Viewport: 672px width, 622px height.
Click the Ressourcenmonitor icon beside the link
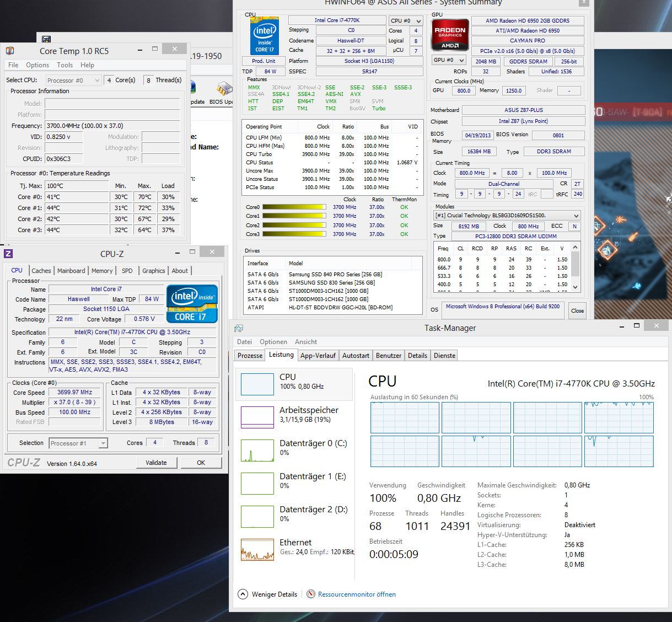pyautogui.click(x=311, y=594)
